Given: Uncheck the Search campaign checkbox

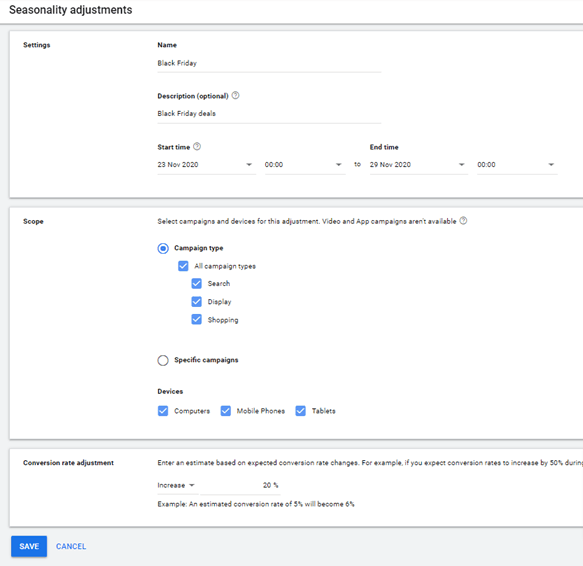Looking at the screenshot, I should pos(197,283).
